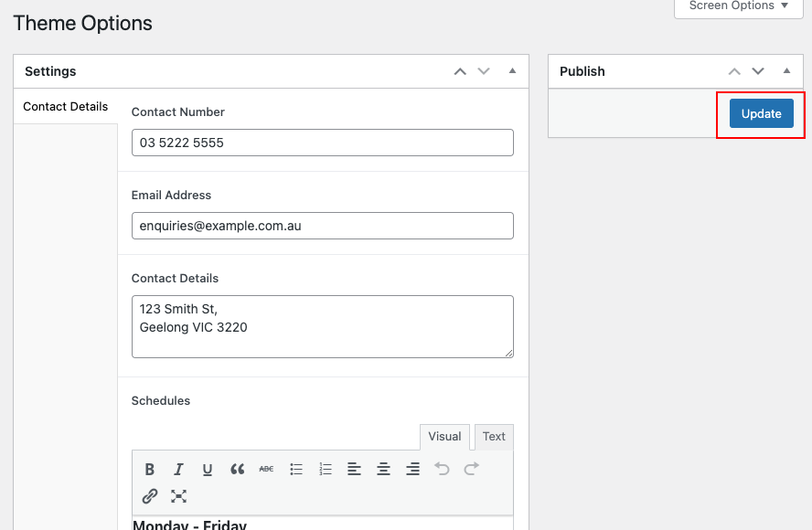The height and width of the screenshot is (530, 812).
Task: Collapse the Publish panel with triangle toggle
Action: [x=786, y=71]
